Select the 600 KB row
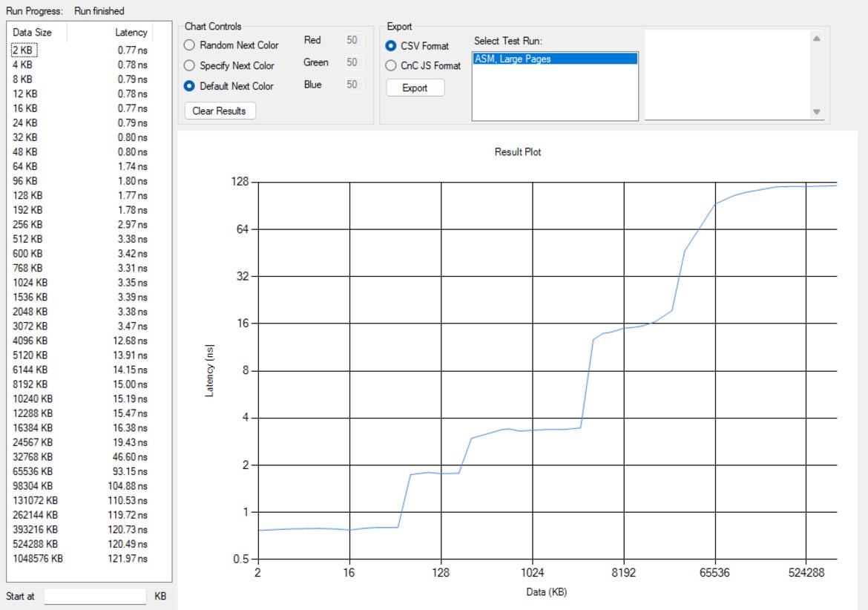 click(x=80, y=254)
